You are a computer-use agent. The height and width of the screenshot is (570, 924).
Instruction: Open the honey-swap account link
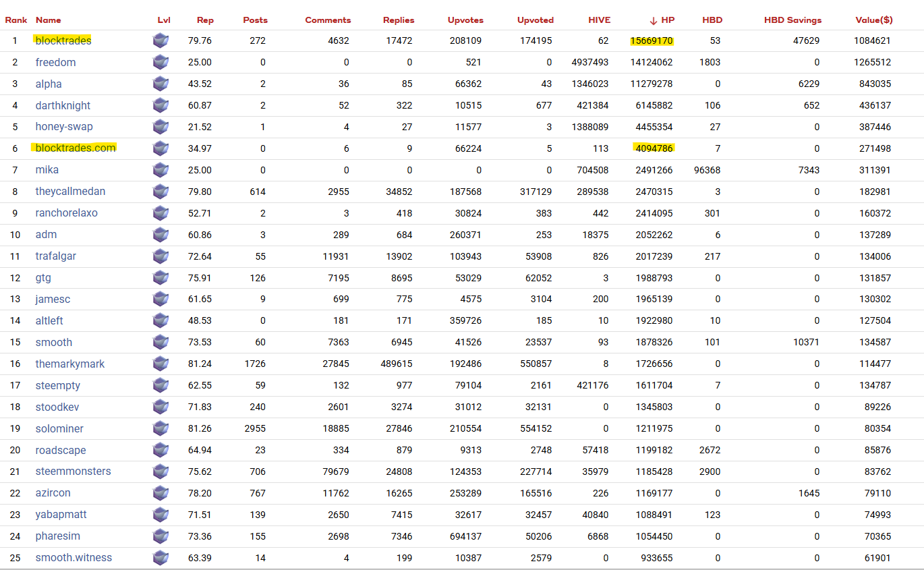click(x=64, y=127)
